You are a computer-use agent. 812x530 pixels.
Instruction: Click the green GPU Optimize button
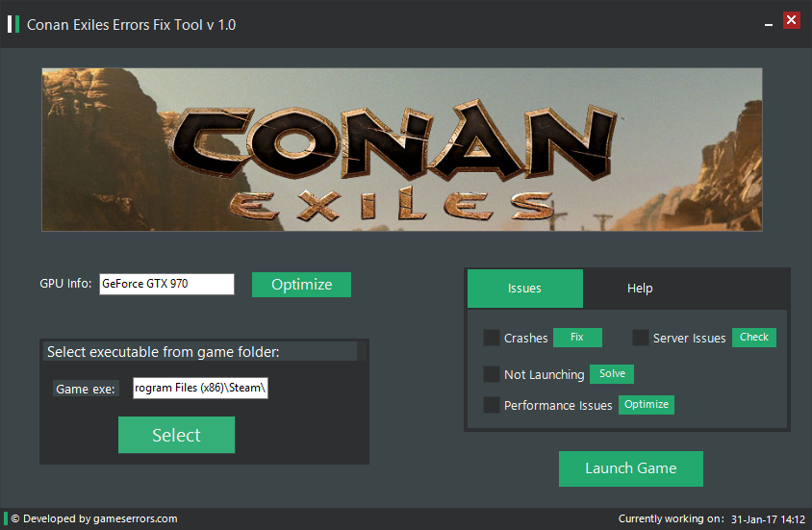click(x=301, y=285)
